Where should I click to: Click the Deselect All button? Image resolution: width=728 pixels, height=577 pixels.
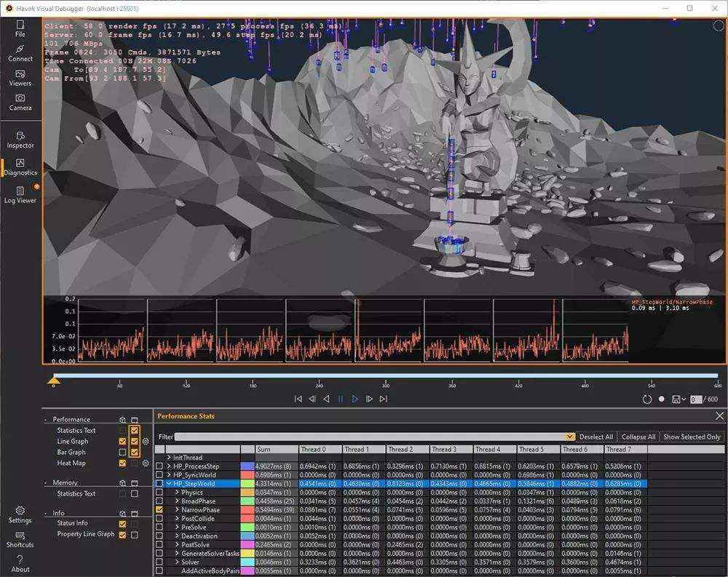tap(596, 437)
